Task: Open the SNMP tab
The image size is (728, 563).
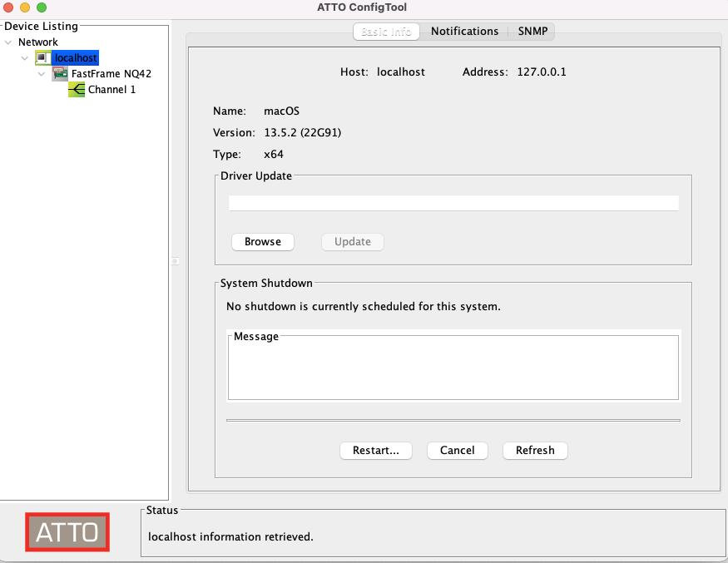Action: pos(532,32)
